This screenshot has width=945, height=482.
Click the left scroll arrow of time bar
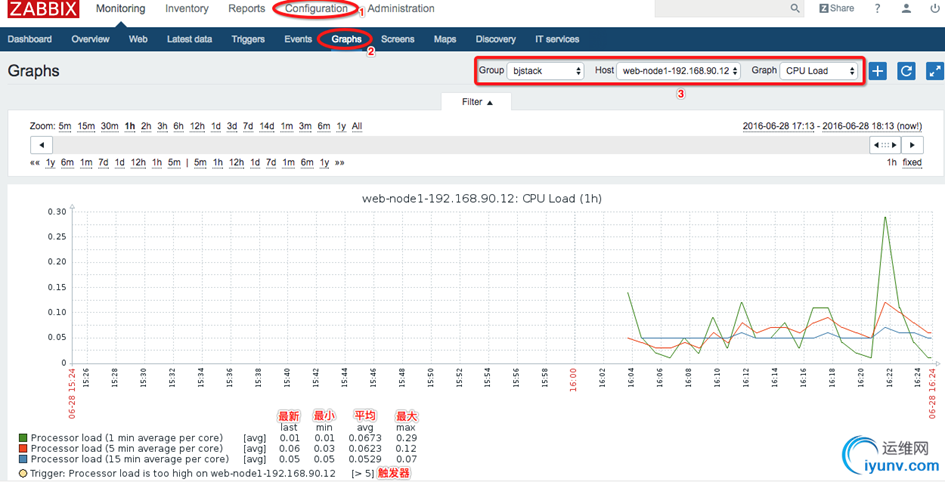coord(42,145)
